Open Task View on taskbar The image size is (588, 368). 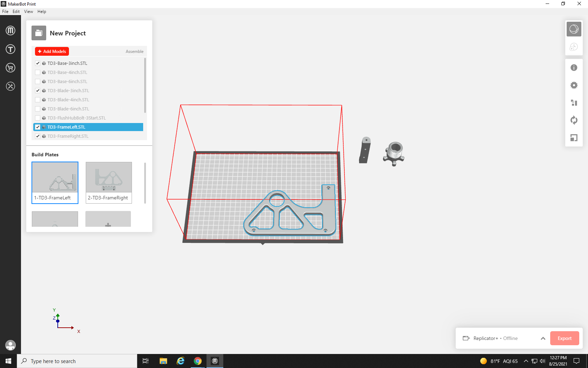click(x=146, y=361)
